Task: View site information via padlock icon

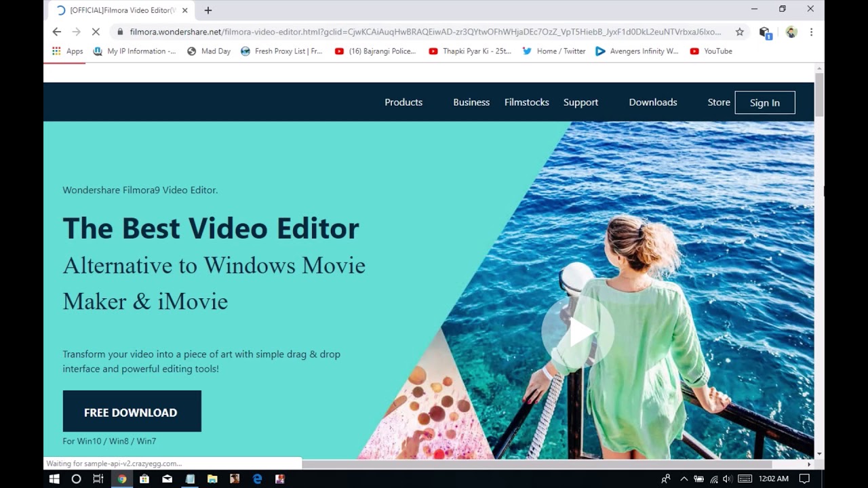Action: (120, 32)
